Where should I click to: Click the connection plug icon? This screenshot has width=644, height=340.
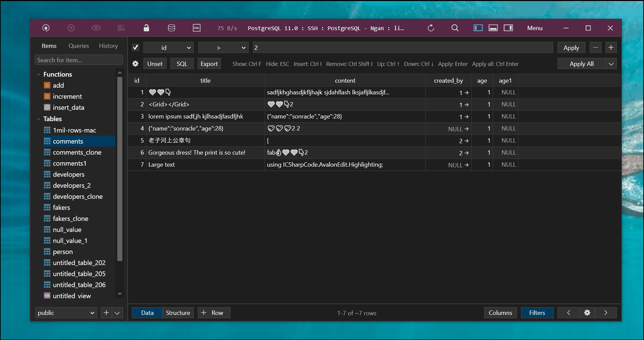[46, 28]
